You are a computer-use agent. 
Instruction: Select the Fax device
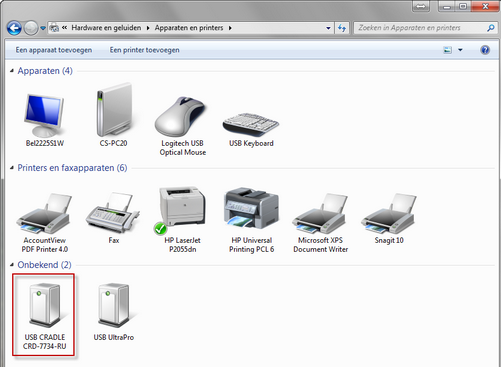[x=113, y=218]
